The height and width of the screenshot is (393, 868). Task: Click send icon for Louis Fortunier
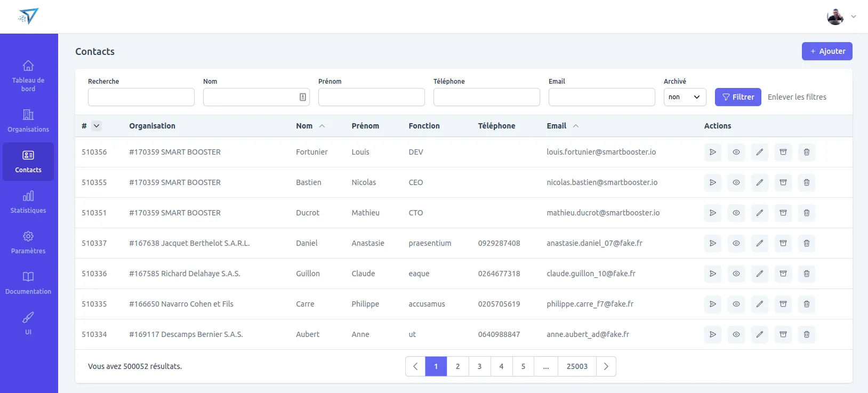coord(712,152)
